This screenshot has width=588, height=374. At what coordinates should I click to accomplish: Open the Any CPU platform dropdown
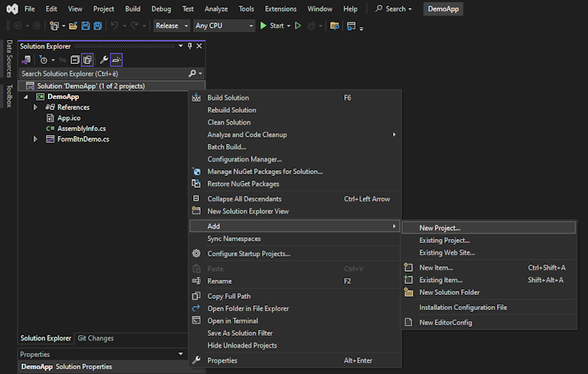(224, 26)
